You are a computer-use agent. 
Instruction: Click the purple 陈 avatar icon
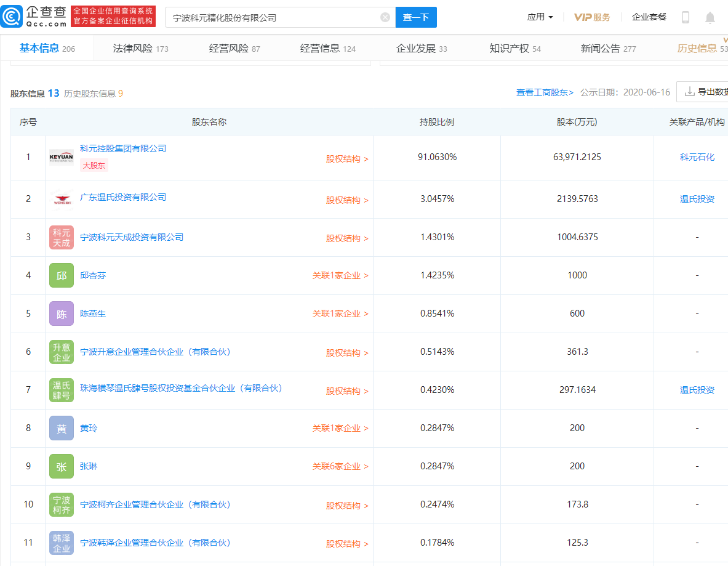pos(62,313)
